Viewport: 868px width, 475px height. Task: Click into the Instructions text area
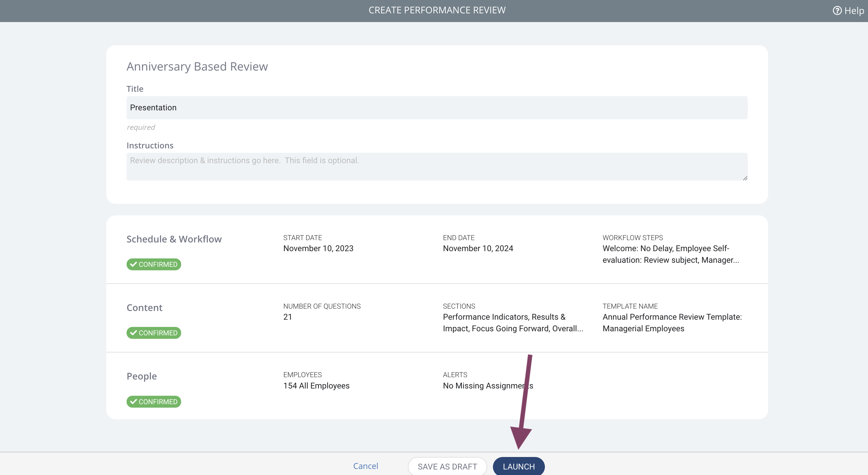(437, 167)
